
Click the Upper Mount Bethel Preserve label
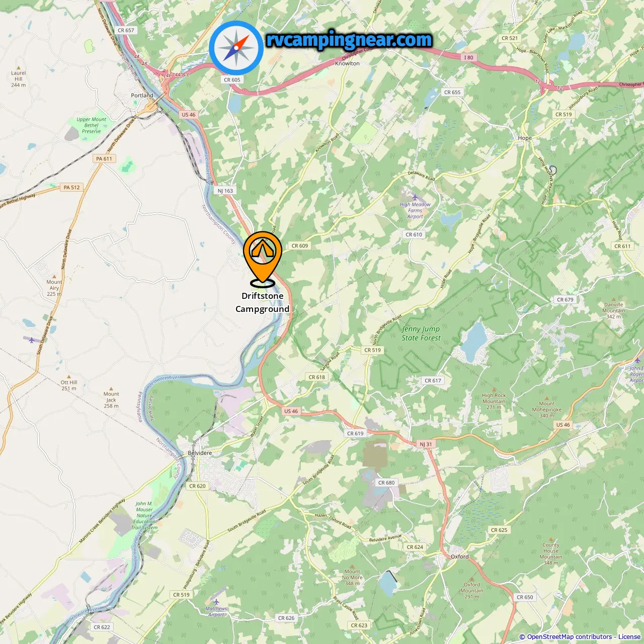pyautogui.click(x=92, y=125)
